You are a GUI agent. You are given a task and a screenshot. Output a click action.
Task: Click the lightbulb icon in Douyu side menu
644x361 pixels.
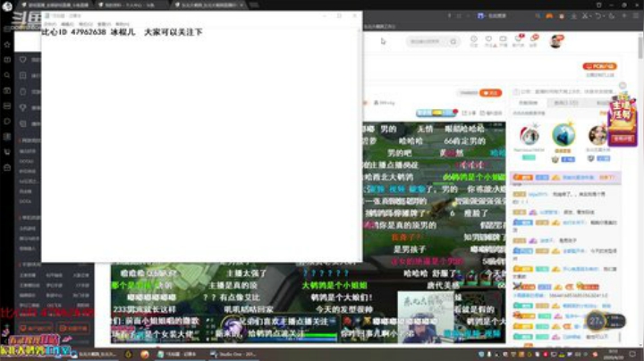23,107
